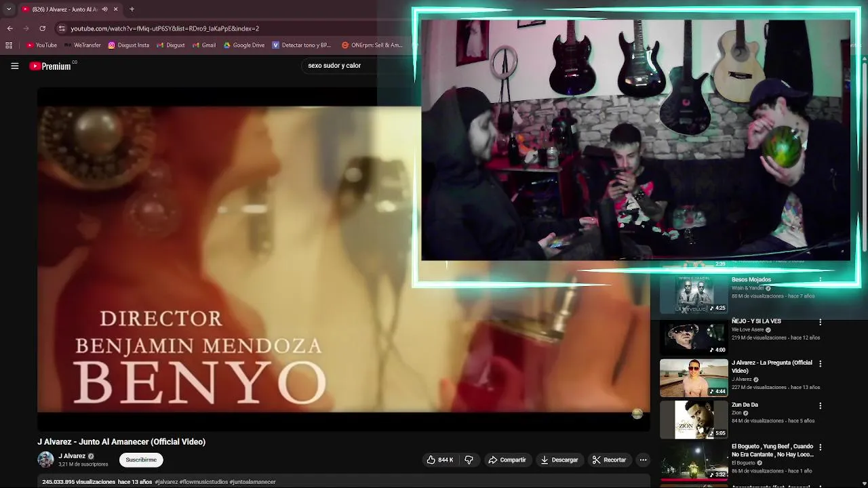Mute the J Alvarez tab audio icon
Image resolution: width=868 pixels, height=488 pixels.
[104, 9]
